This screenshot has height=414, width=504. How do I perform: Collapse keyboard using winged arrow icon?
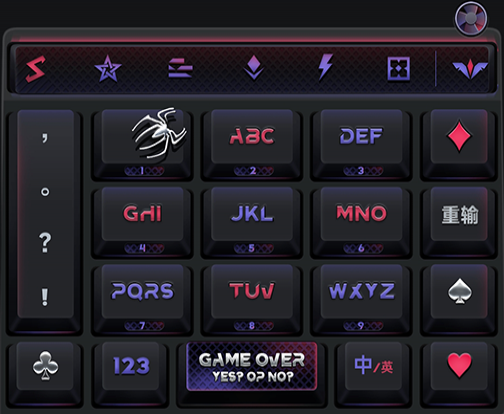[x=470, y=68]
